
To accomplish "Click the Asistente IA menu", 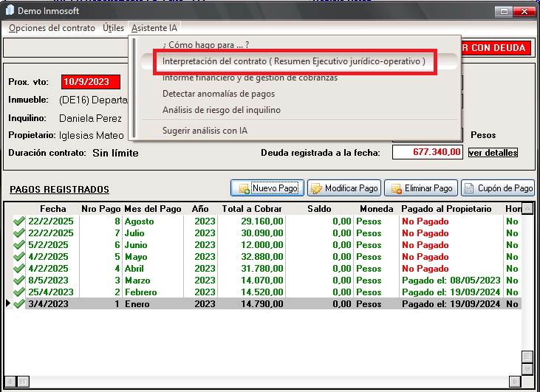I will pyautogui.click(x=154, y=28).
